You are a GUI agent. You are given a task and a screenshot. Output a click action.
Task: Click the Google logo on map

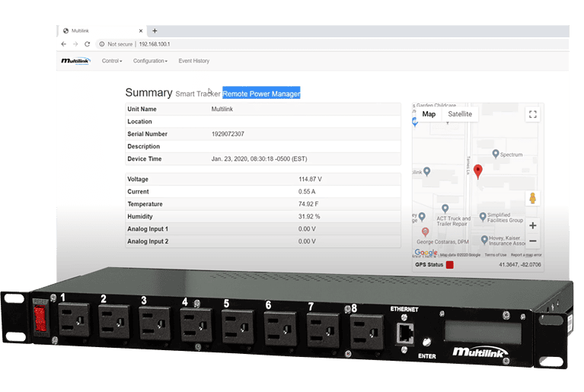(x=426, y=253)
